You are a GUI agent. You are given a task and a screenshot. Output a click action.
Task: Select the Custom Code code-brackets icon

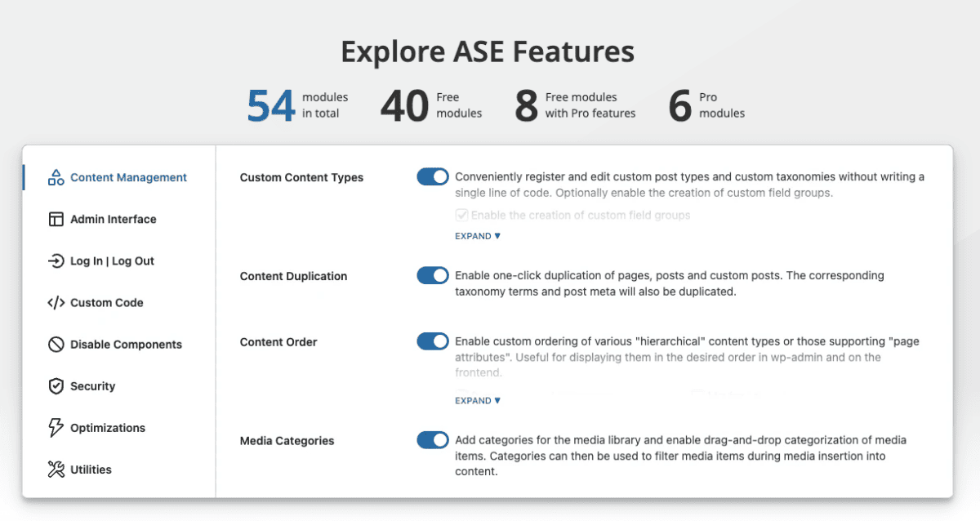[56, 302]
